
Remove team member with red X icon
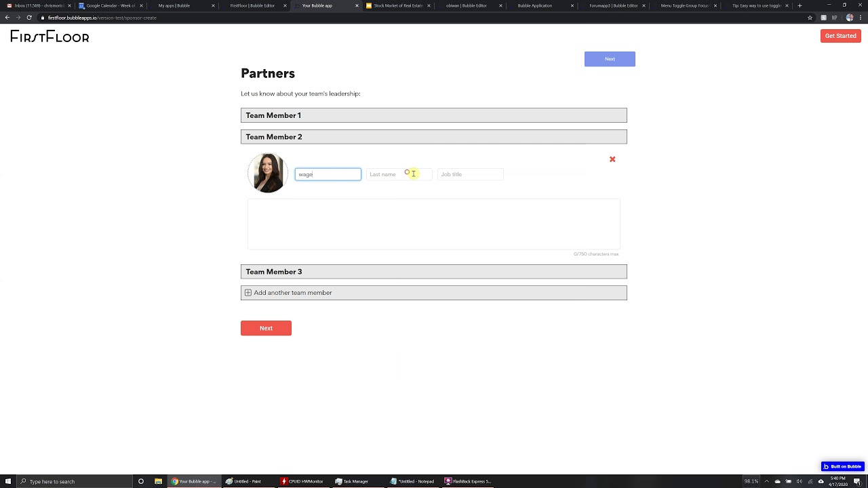point(612,159)
